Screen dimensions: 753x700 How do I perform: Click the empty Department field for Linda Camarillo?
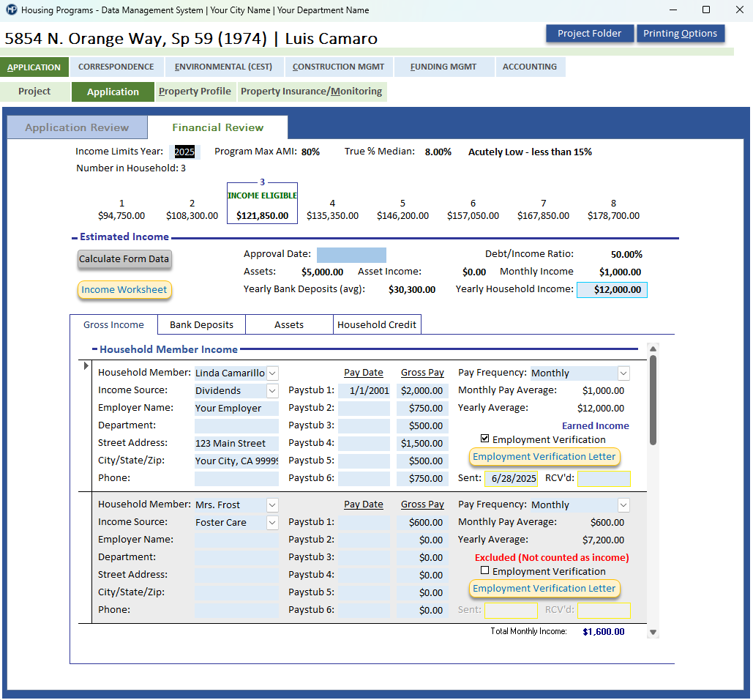(x=237, y=425)
